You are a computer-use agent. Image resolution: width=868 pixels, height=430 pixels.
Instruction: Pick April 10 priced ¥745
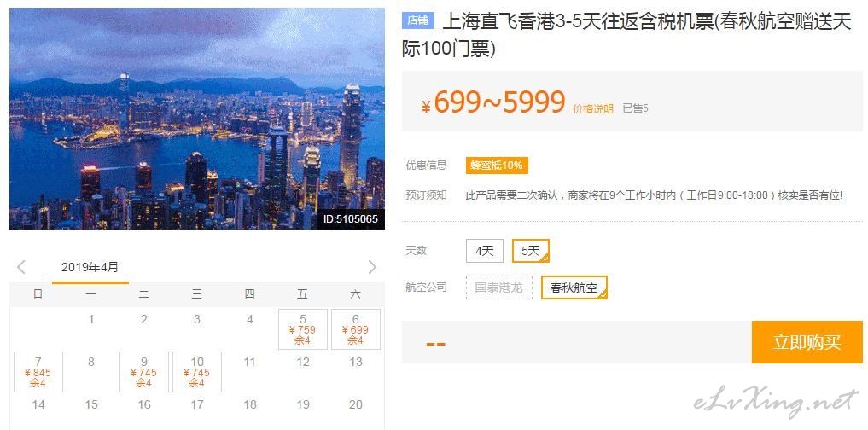[197, 372]
